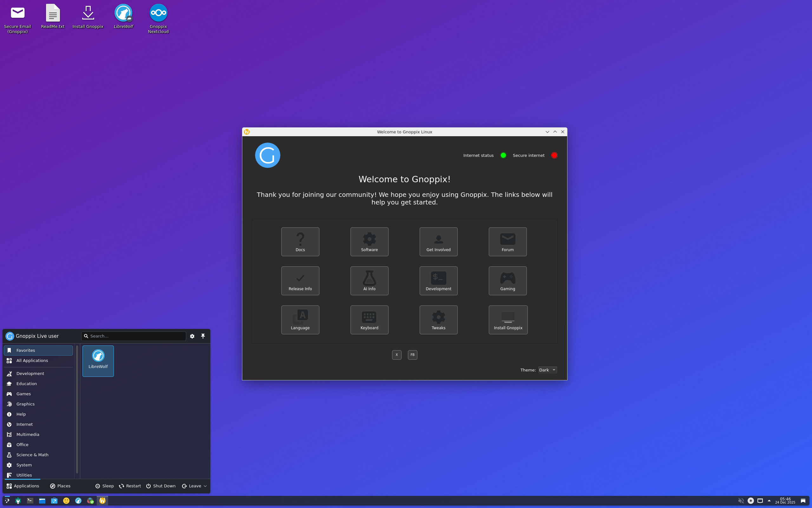The image size is (812, 508).
Task: Open the Graphics category in launcher
Action: [x=38, y=404]
